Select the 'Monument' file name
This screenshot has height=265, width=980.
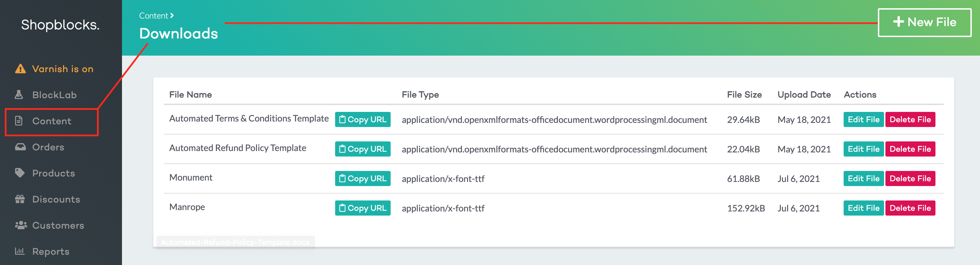191,178
